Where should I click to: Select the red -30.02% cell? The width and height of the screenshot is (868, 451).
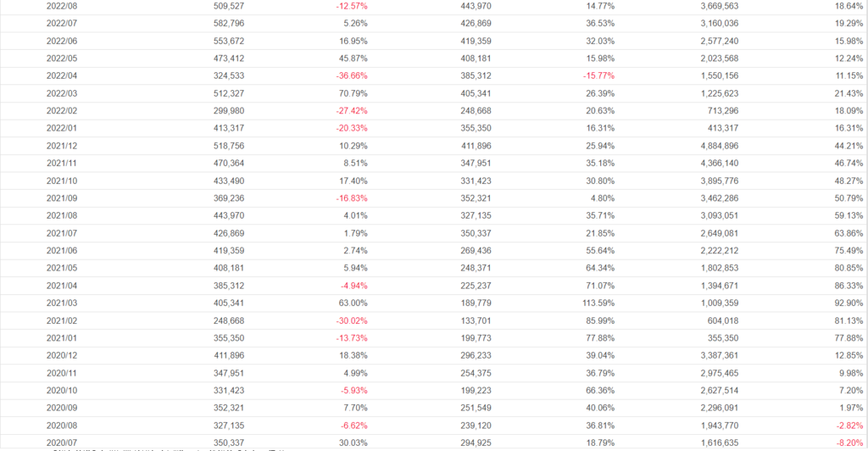pos(351,320)
